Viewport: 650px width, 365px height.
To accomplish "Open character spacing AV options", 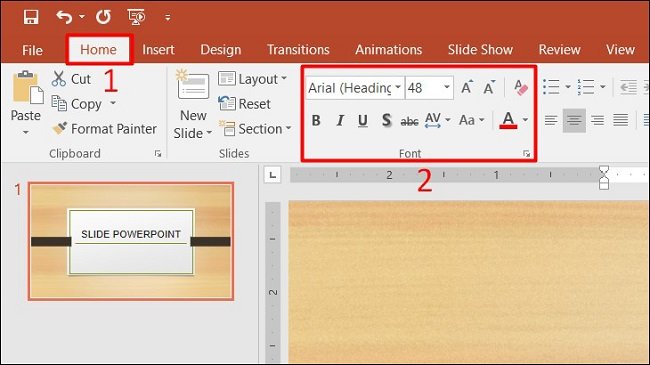I will [x=437, y=120].
